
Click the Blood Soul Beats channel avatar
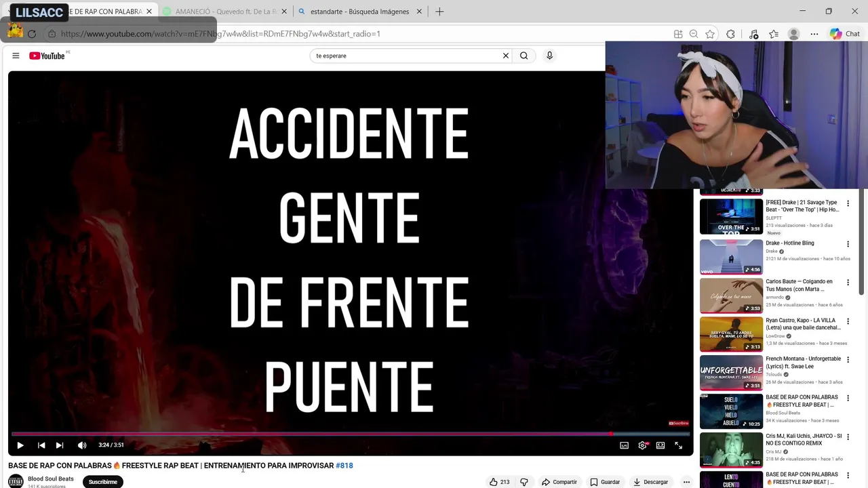(x=16, y=481)
